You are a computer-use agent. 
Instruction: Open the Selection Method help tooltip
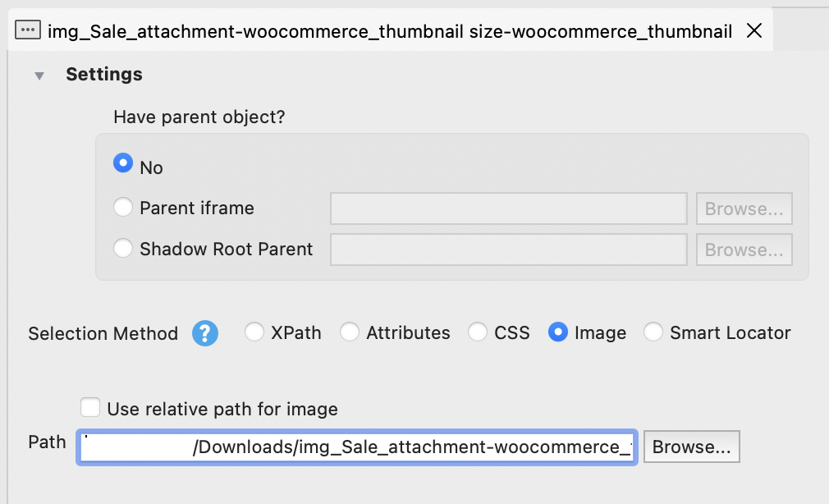point(205,332)
